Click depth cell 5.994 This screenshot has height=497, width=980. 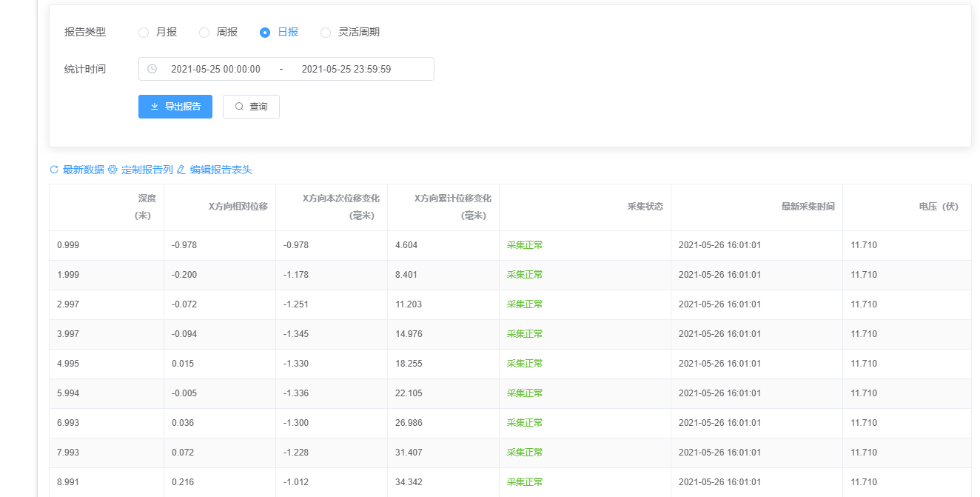(x=68, y=393)
